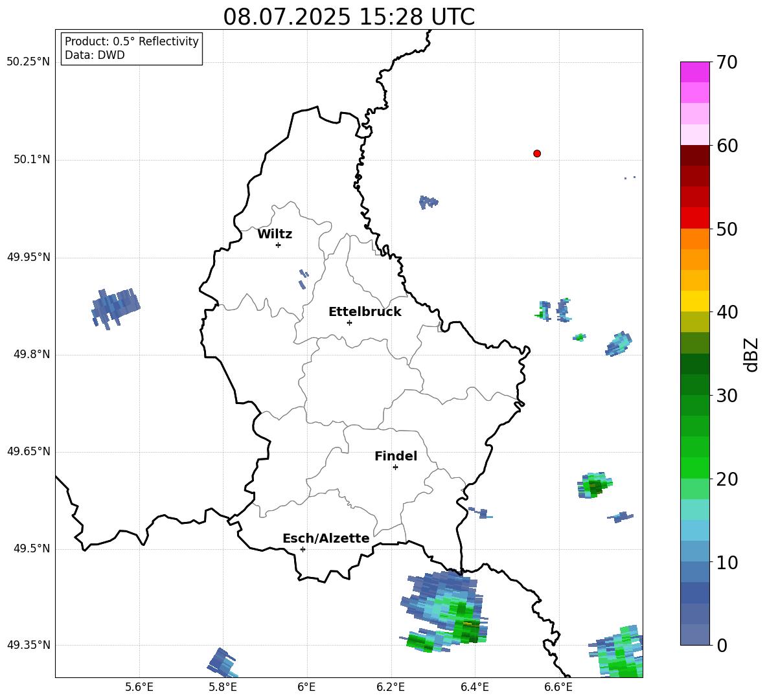Click the dark maroon swatch just below 60 dBZ
This screenshot has height=700, width=767.
695,155
